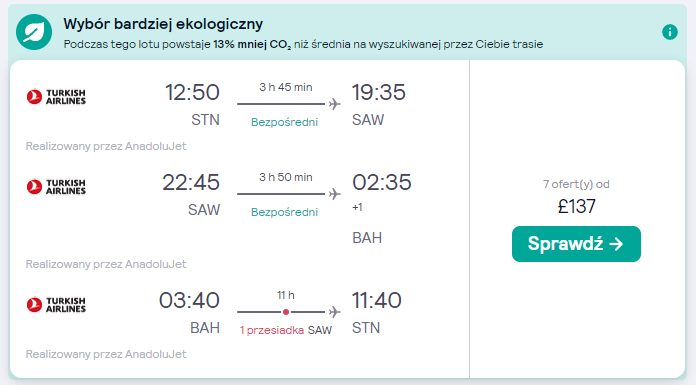Select the £137 price
The width and height of the screenshot is (696, 385).
[576, 206]
